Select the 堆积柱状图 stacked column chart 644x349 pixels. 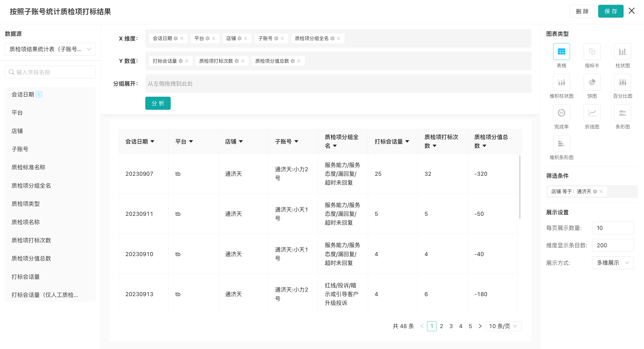click(x=561, y=82)
